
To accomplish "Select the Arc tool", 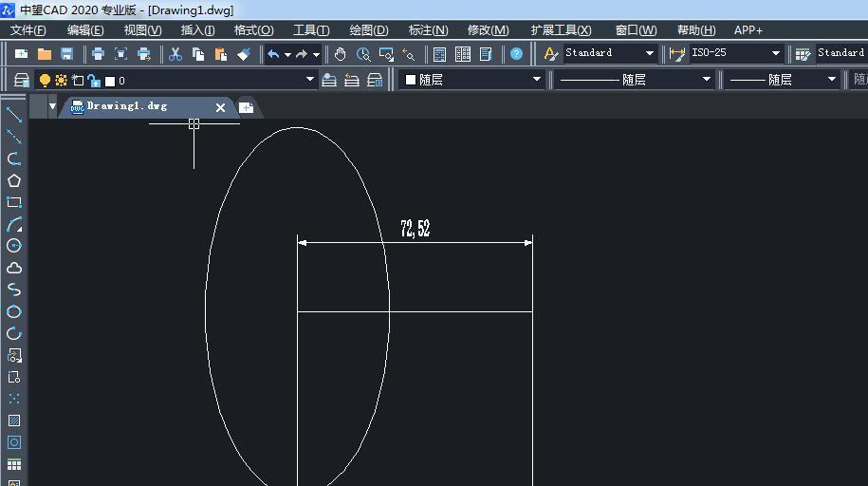I will click(x=14, y=224).
